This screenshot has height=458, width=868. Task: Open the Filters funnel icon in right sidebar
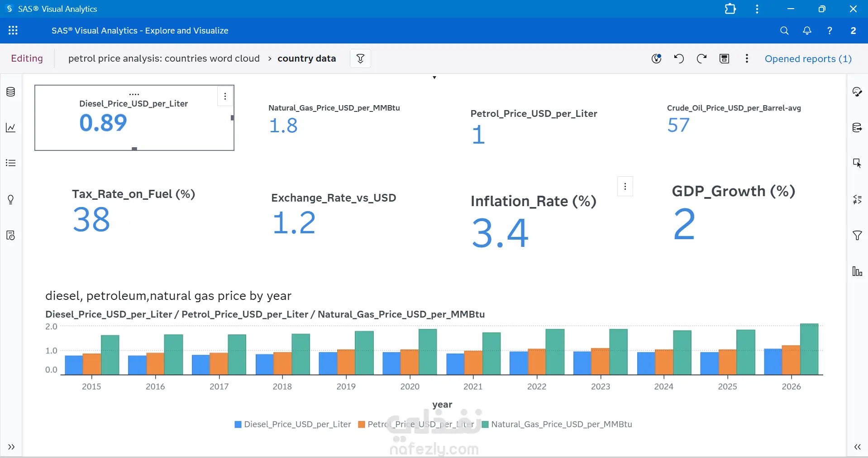(857, 235)
